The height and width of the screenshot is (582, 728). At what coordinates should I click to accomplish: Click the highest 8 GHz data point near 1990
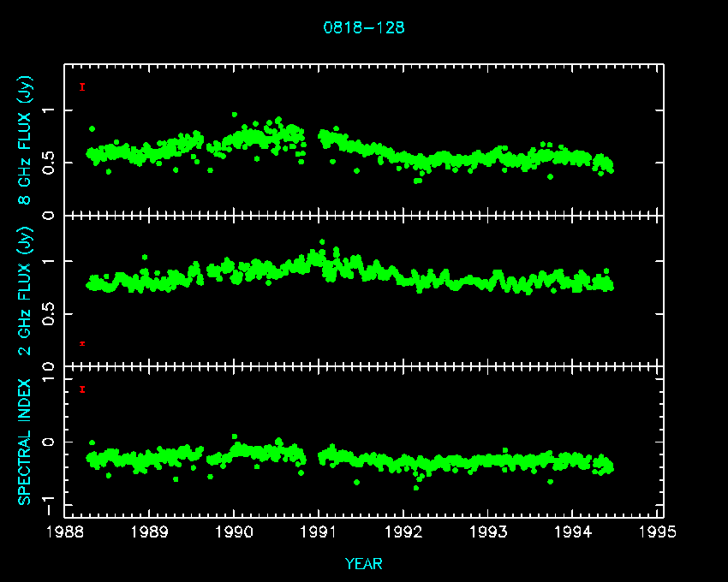click(x=234, y=115)
